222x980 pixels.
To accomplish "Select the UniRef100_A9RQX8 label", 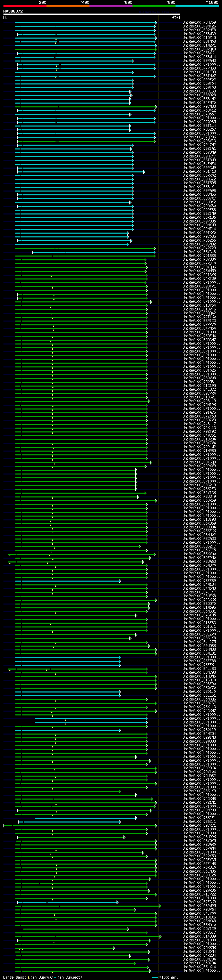I will (x=199, y=49).
